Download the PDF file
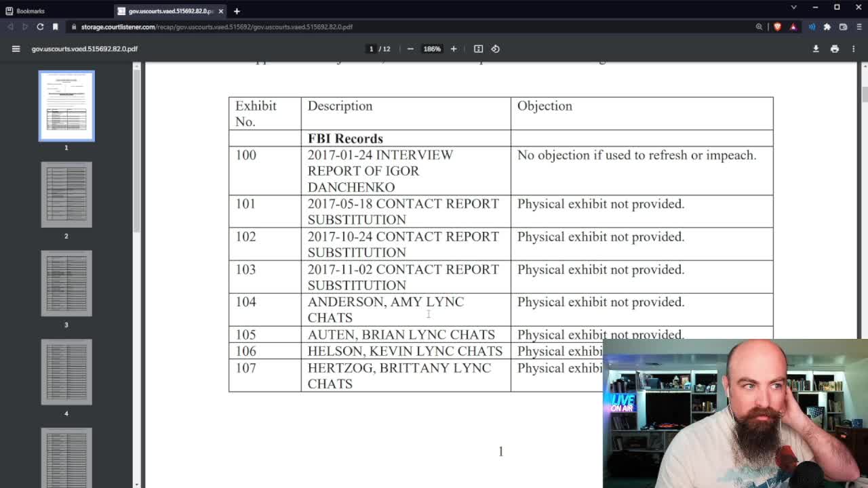Image resolution: width=868 pixels, height=488 pixels. 816,49
